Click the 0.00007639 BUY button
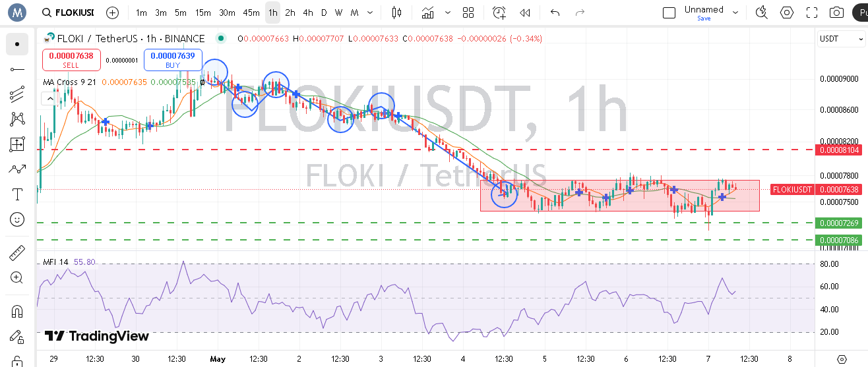Screen dimensions: 868x367 [x=173, y=60]
